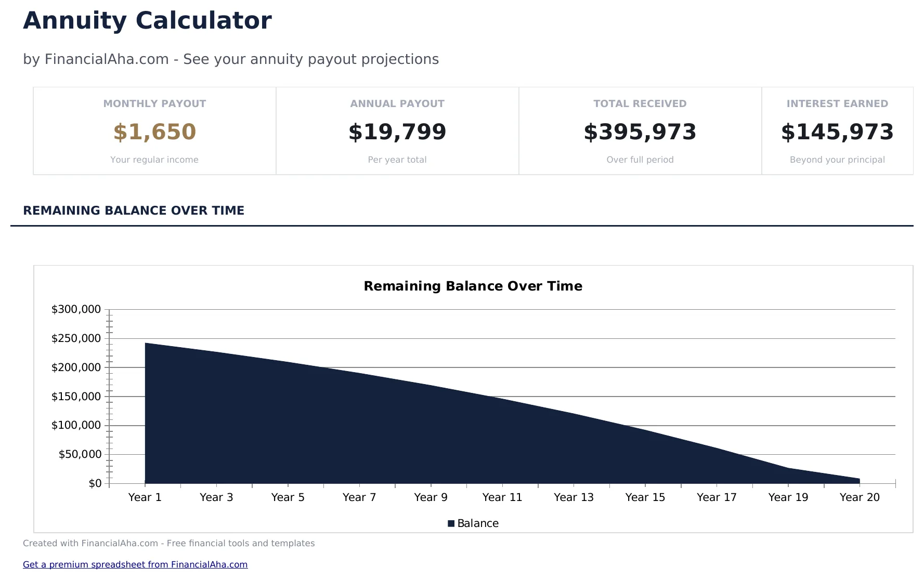
Task: Click the FinancialAha.com credit text
Action: pos(169,543)
